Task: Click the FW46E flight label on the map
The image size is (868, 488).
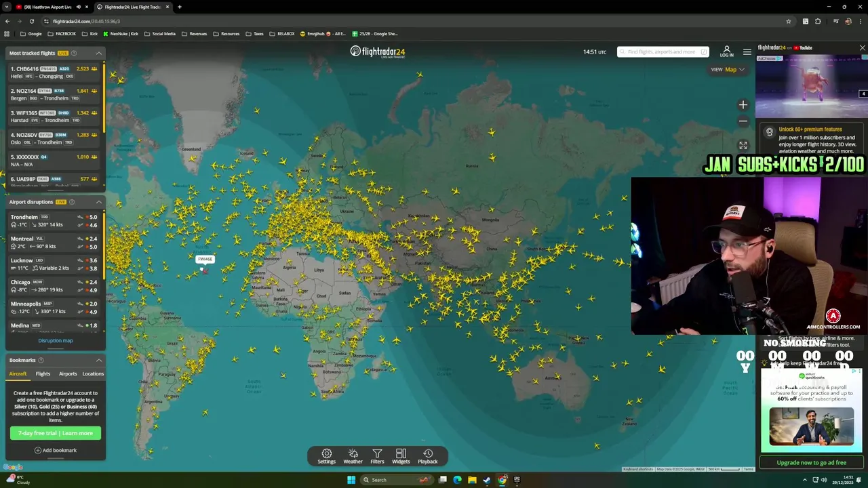Action: (x=204, y=259)
